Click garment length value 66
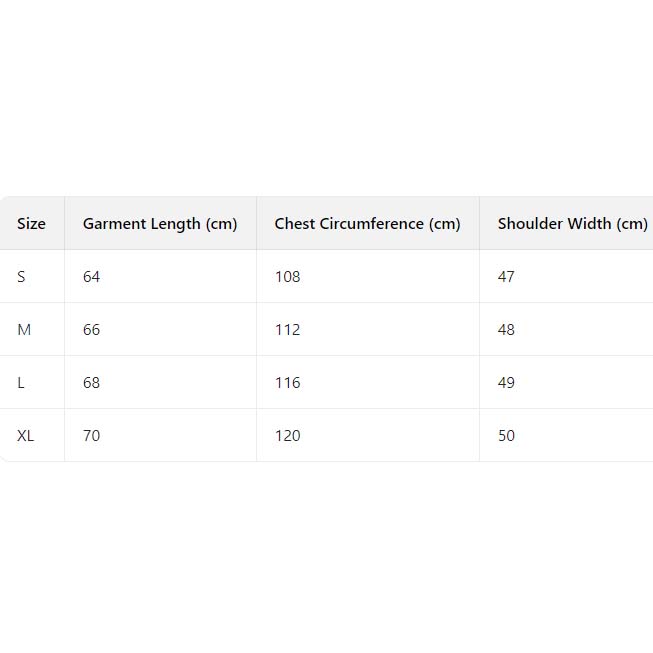 click(x=92, y=330)
